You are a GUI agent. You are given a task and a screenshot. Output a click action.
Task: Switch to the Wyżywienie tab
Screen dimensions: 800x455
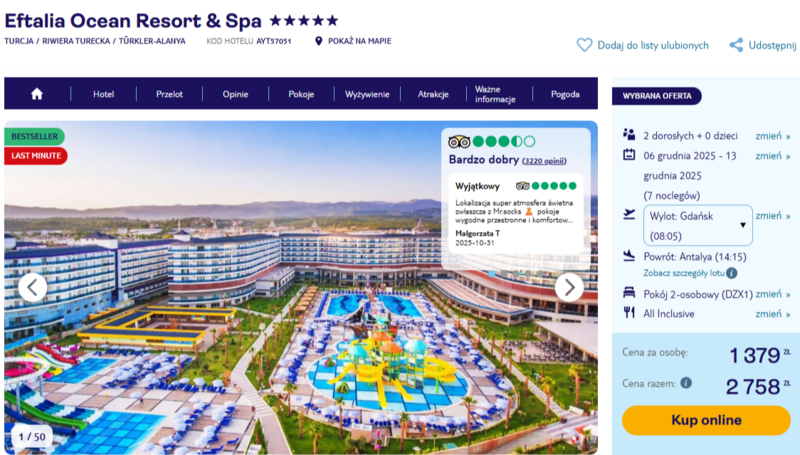(367, 94)
